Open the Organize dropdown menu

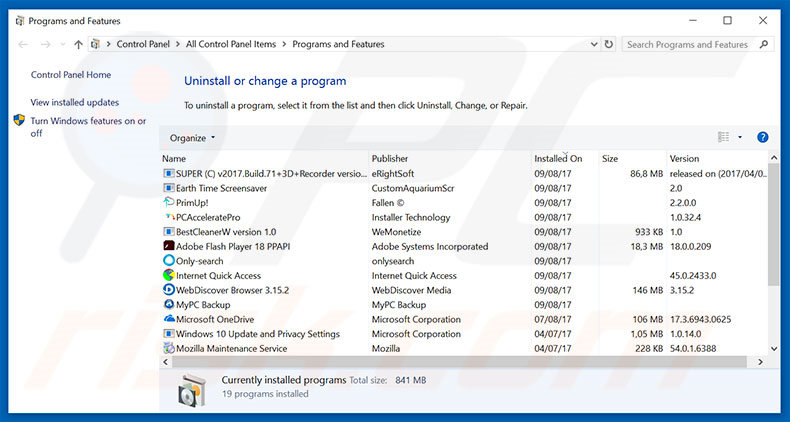(192, 137)
